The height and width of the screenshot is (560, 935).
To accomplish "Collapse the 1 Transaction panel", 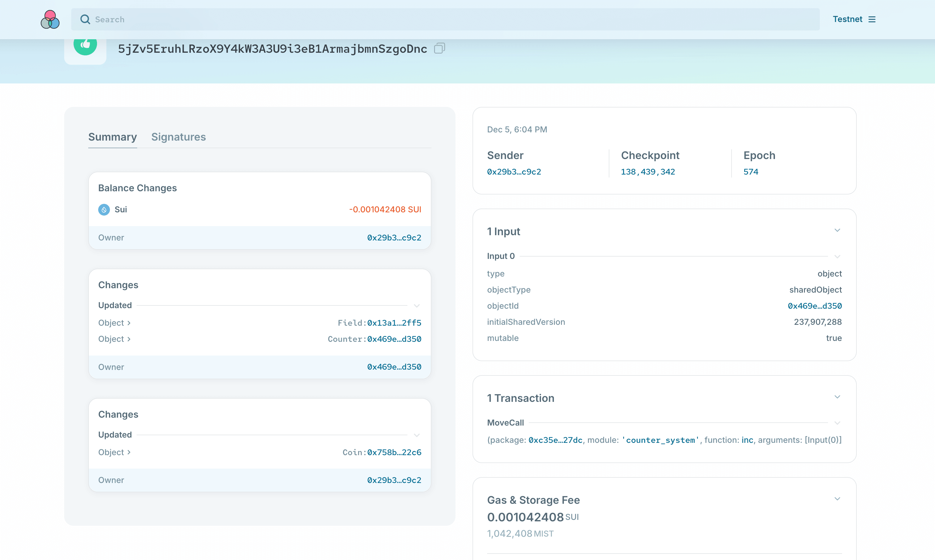I will [x=837, y=397].
